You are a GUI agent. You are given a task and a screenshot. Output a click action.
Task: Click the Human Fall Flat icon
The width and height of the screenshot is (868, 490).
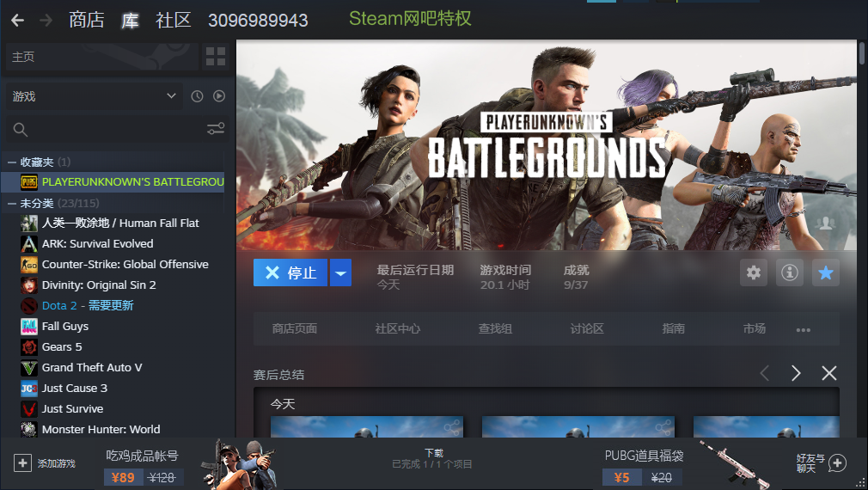28,224
